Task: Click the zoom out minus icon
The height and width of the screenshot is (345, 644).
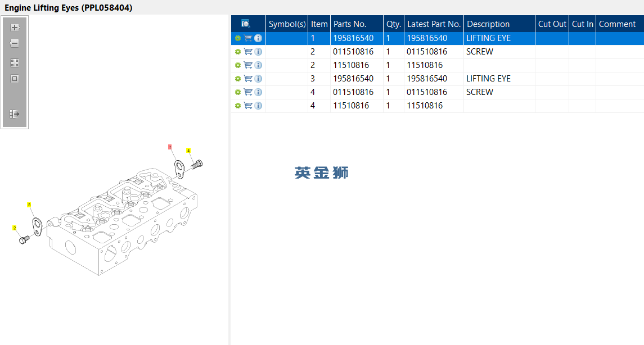Action: tap(15, 43)
